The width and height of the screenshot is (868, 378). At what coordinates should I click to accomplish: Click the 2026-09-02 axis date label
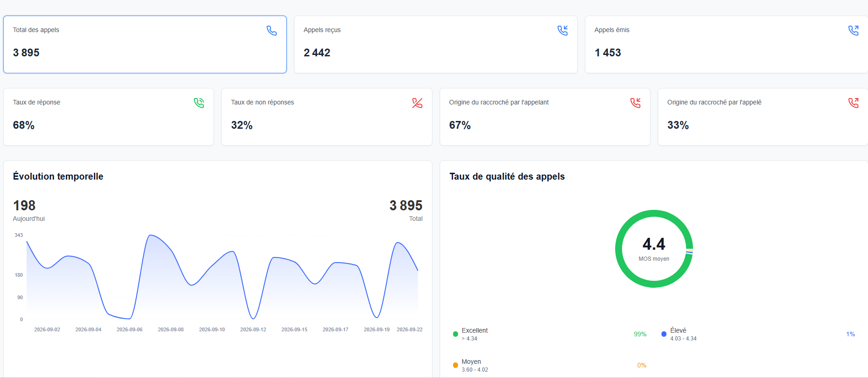tap(47, 329)
